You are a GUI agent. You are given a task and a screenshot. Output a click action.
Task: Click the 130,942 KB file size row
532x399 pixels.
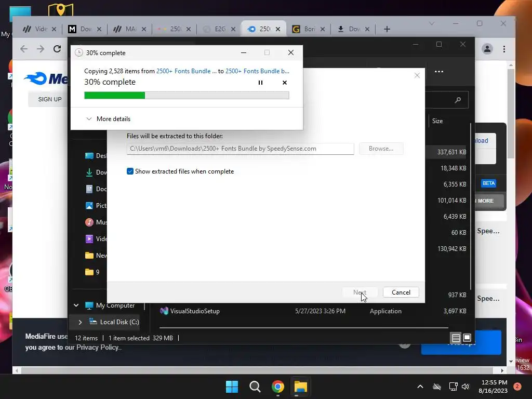pyautogui.click(x=451, y=249)
